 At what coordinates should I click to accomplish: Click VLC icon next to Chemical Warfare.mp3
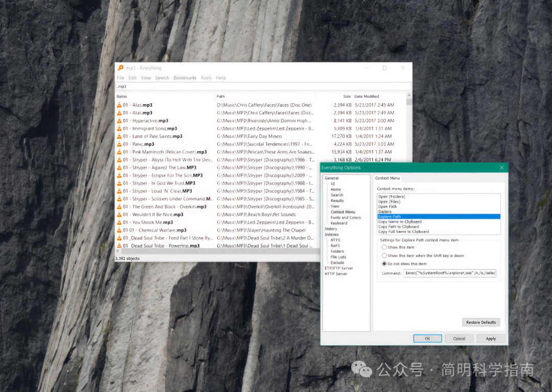point(119,230)
